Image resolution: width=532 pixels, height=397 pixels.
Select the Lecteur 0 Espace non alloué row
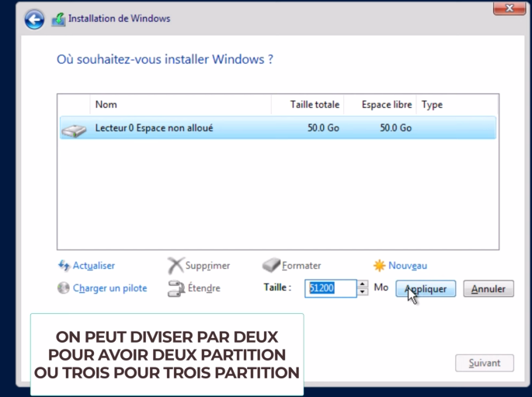pyautogui.click(x=278, y=128)
